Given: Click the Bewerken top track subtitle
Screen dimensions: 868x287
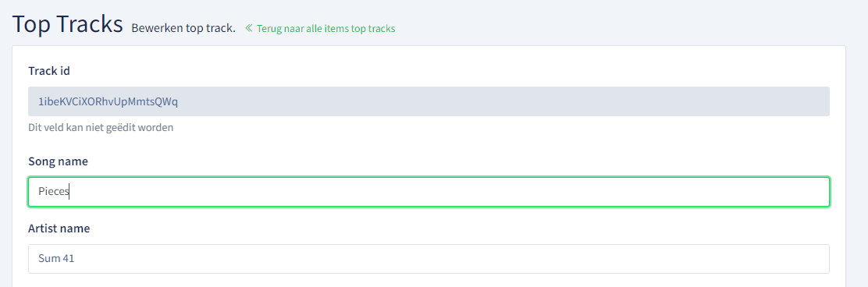Looking at the screenshot, I should tap(183, 28).
